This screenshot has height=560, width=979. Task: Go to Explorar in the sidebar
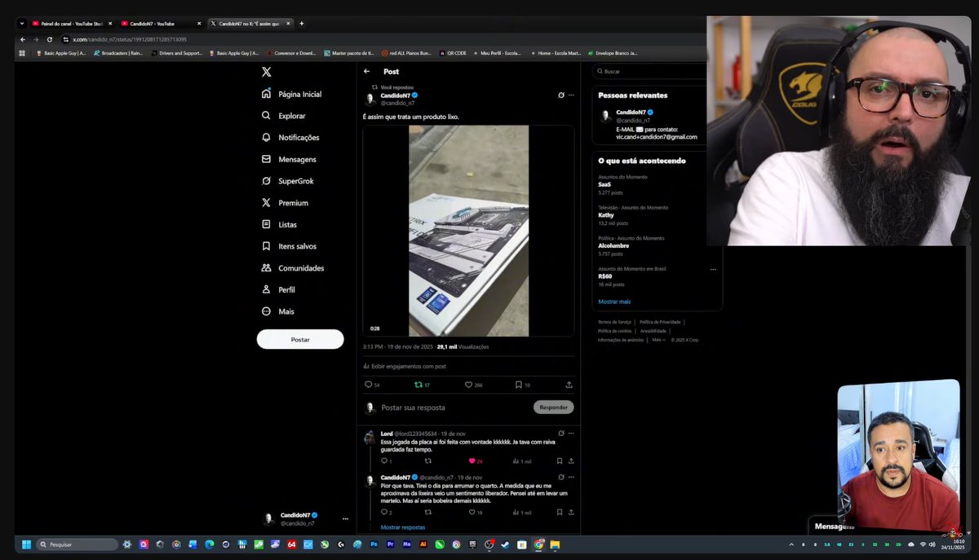[x=284, y=116]
